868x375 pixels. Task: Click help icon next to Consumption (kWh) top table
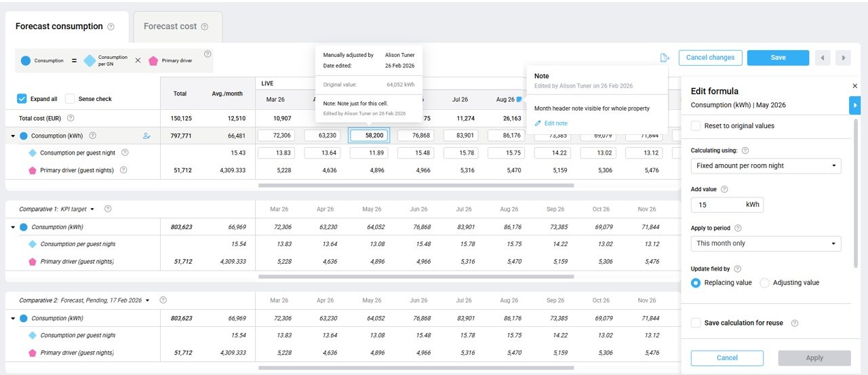(92, 136)
